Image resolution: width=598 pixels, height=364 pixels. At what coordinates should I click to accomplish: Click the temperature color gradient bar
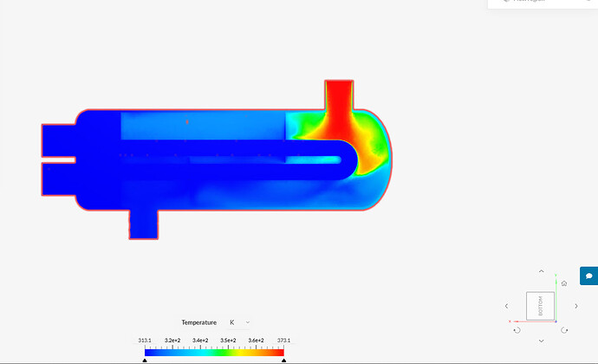[214, 353]
